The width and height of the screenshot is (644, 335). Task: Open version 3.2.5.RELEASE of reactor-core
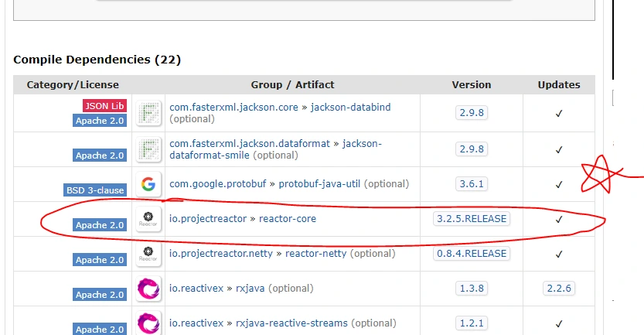click(472, 219)
